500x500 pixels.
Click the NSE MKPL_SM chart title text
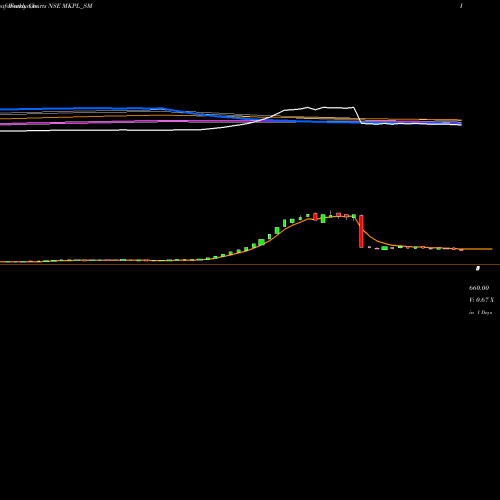point(70,6)
